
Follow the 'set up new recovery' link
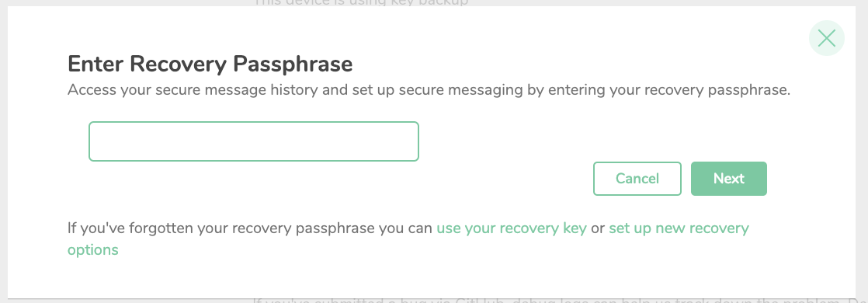click(x=679, y=228)
